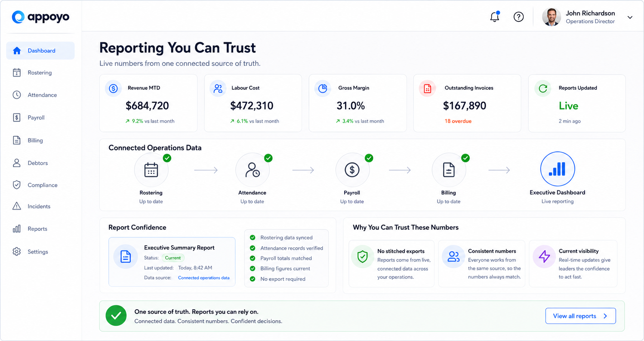Click the Current visibility lightning icon
This screenshot has width=644, height=341.
(x=544, y=257)
